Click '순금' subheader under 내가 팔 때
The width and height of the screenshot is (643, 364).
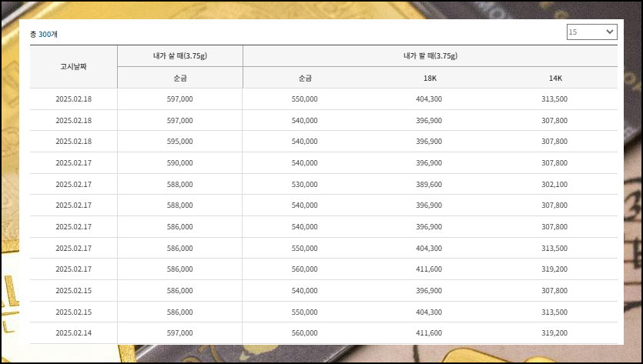[305, 78]
